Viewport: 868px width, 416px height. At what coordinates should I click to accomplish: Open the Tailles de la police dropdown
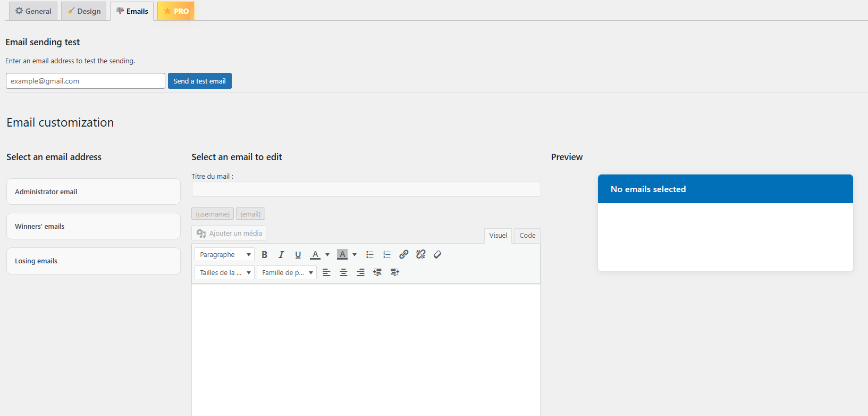coord(224,272)
